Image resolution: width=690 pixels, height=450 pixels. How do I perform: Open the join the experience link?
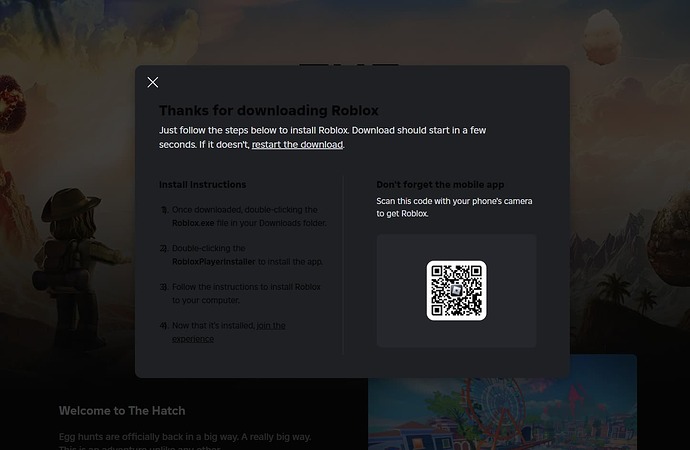point(228,332)
